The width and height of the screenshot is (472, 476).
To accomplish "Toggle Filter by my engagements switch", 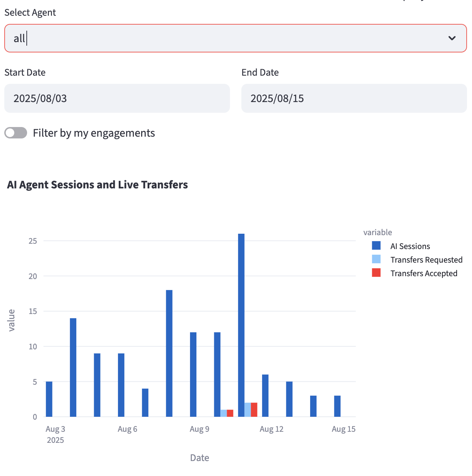I will [16, 133].
